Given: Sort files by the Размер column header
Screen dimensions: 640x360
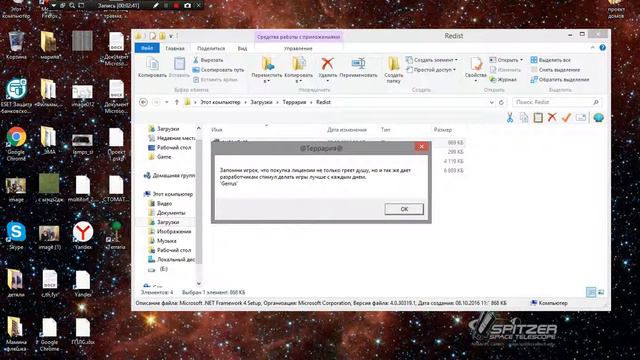Looking at the screenshot, I should point(443,130).
